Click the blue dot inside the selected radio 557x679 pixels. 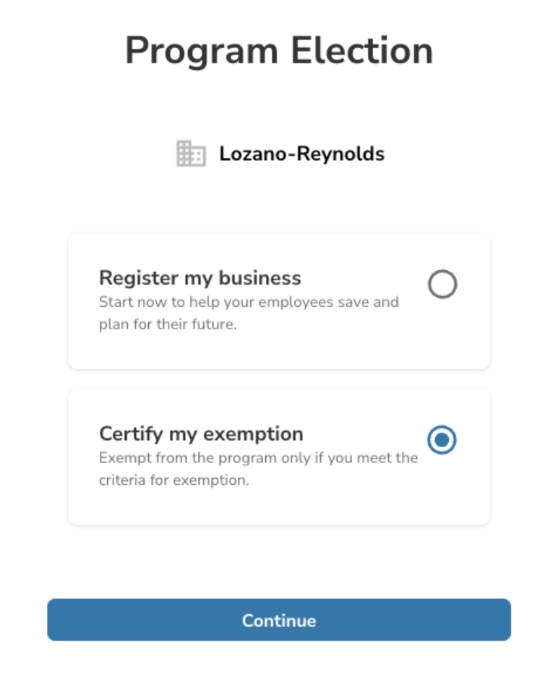tap(442, 440)
